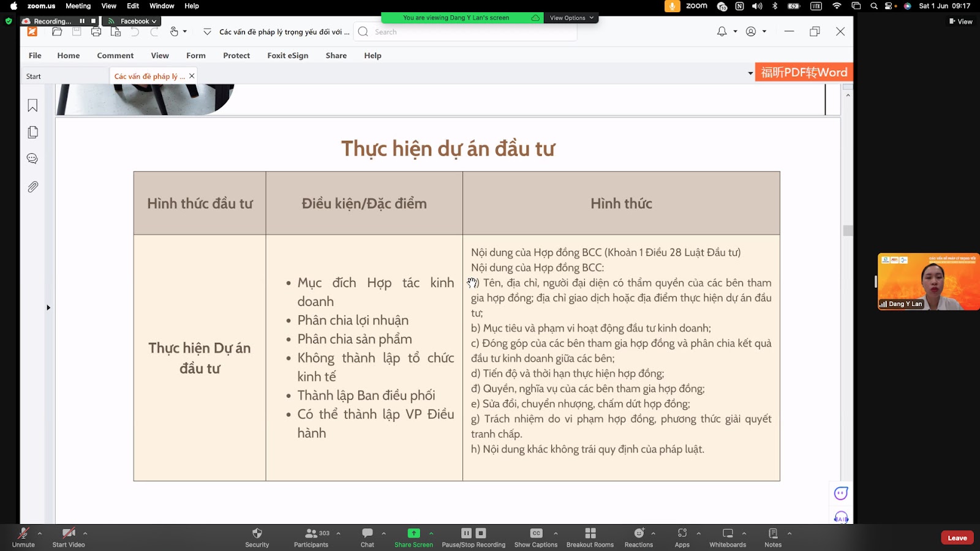
Task: Open Whiteboards
Action: pyautogui.click(x=728, y=537)
